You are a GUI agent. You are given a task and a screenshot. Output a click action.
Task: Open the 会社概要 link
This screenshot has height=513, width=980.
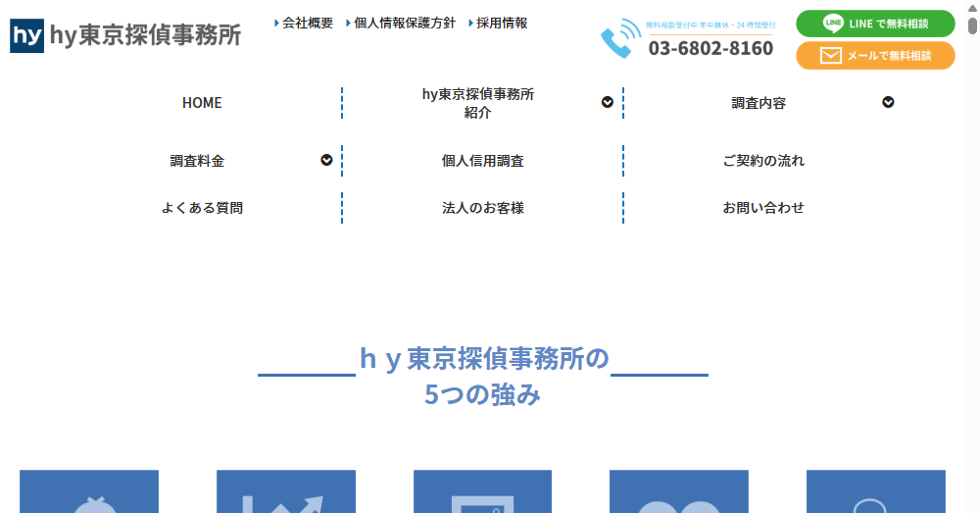point(307,23)
